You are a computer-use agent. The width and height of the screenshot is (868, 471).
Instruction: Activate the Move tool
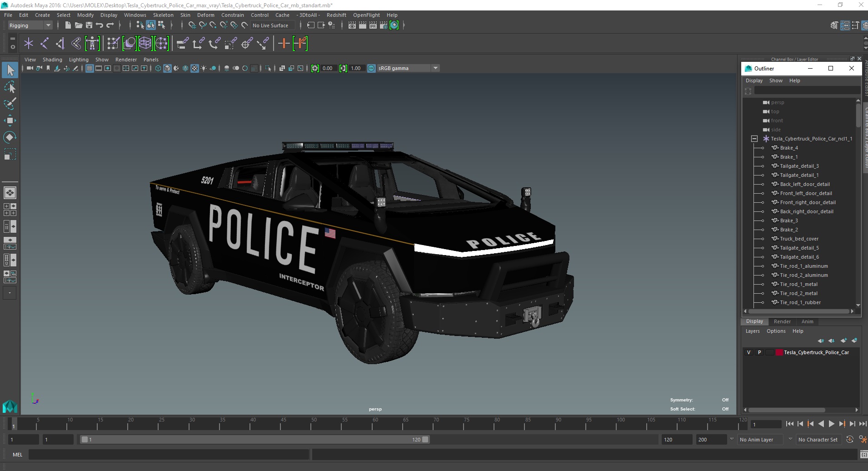(x=10, y=120)
